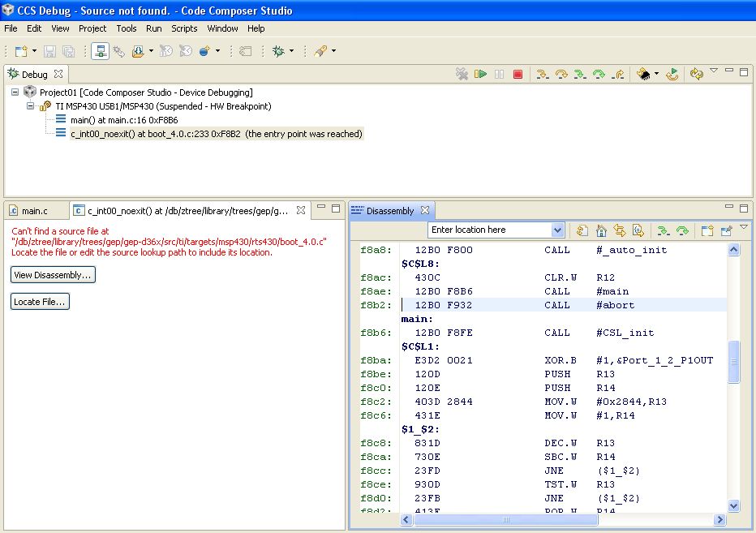Click the Refresh Disassembly view icon
The width and height of the screenshot is (756, 533).
[582, 230]
